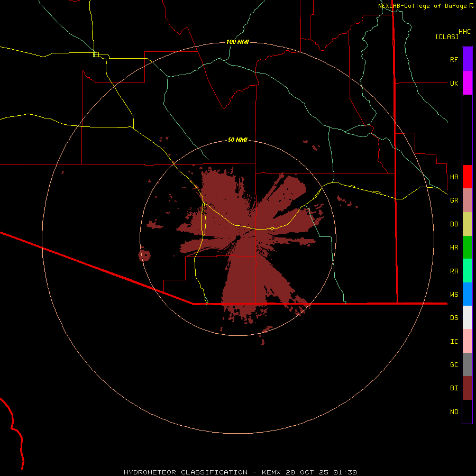Click the [CLAS] legend header
The height and width of the screenshot is (476, 476).
tap(447, 36)
